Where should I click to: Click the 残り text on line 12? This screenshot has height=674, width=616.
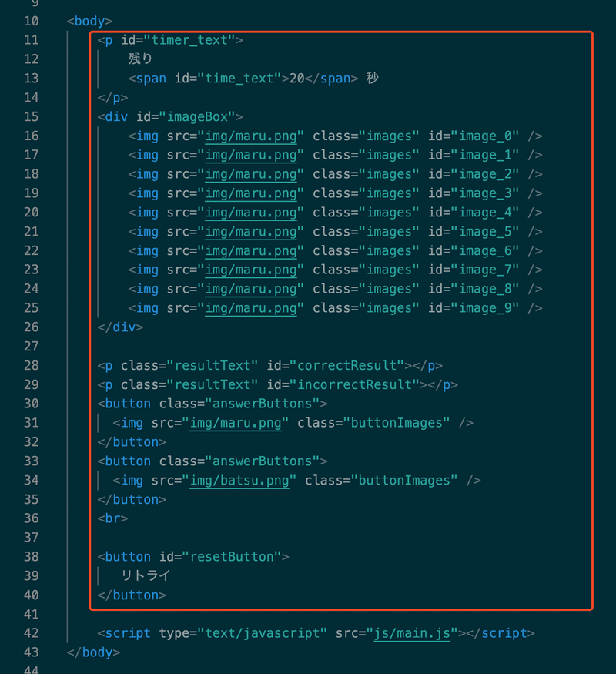139,59
